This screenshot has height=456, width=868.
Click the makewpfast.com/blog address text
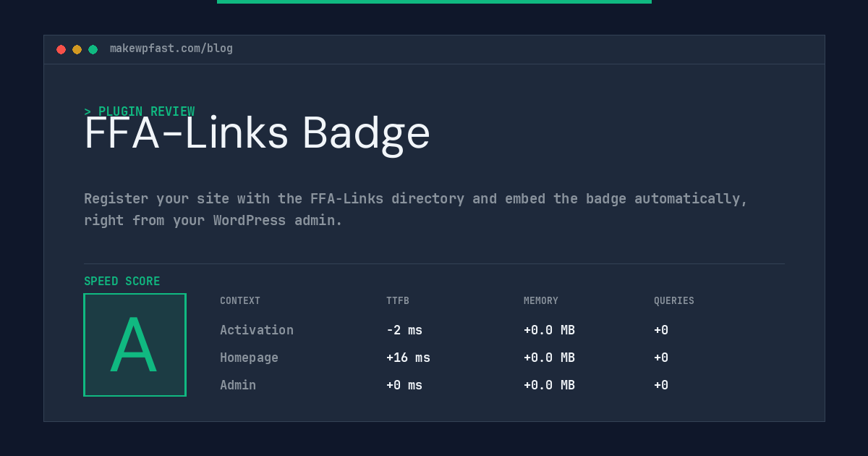pos(171,48)
